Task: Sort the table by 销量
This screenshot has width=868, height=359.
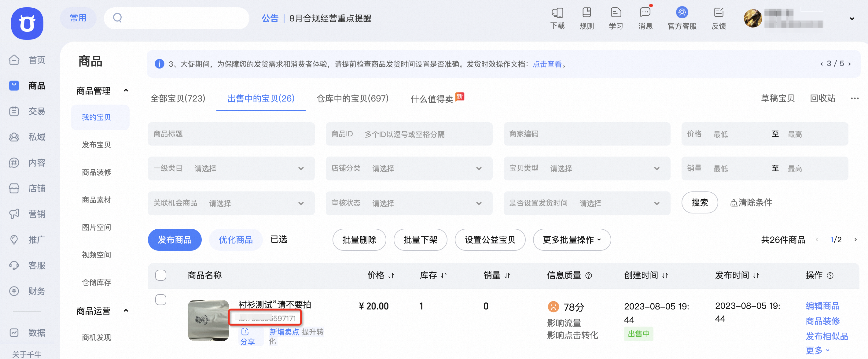Action: (x=507, y=276)
